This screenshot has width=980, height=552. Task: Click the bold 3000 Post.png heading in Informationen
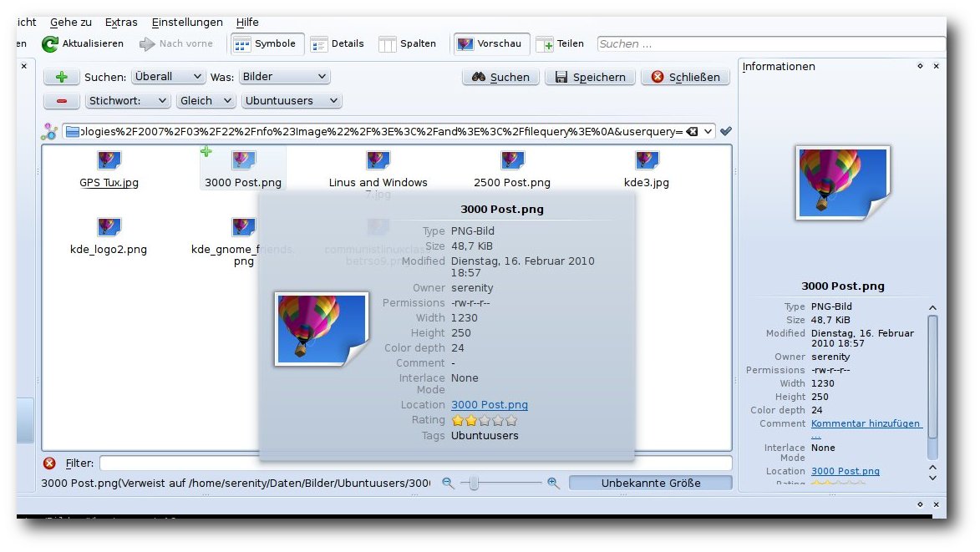842,286
